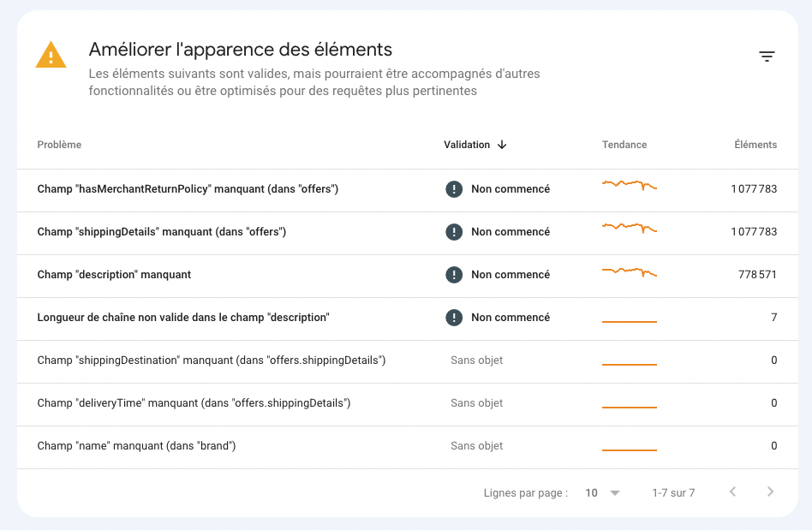Open the filter rows icon
Image resolution: width=812 pixels, height=530 pixels.
(x=767, y=57)
